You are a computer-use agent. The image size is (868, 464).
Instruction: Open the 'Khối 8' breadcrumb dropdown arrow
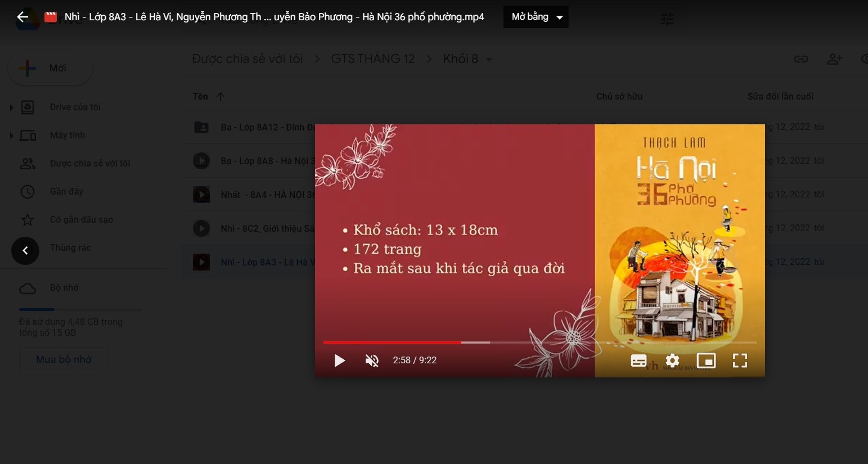pyautogui.click(x=489, y=59)
